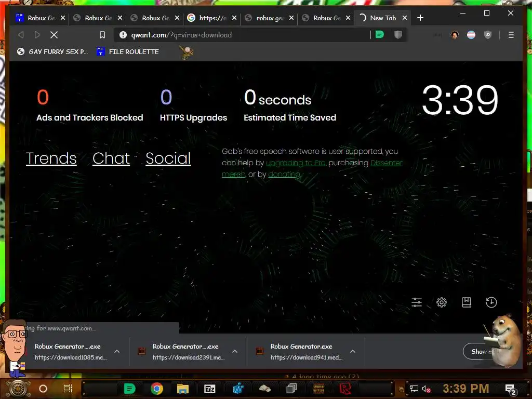This screenshot has height=399, width=532.
Task: Click the HTTPS Upgrades stat
Action: point(193,105)
